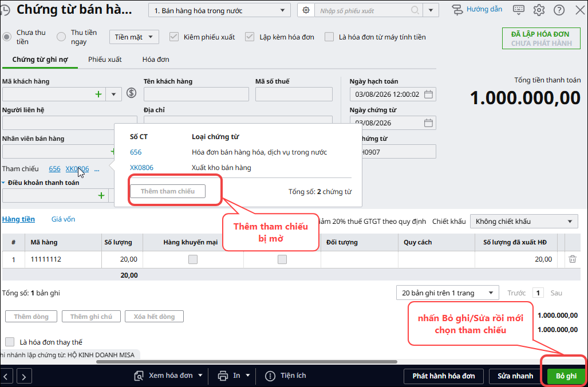Open the Bán hàng hóa trong nước dropdown
Image resolution: width=588 pixels, height=387 pixels.
pyautogui.click(x=219, y=10)
